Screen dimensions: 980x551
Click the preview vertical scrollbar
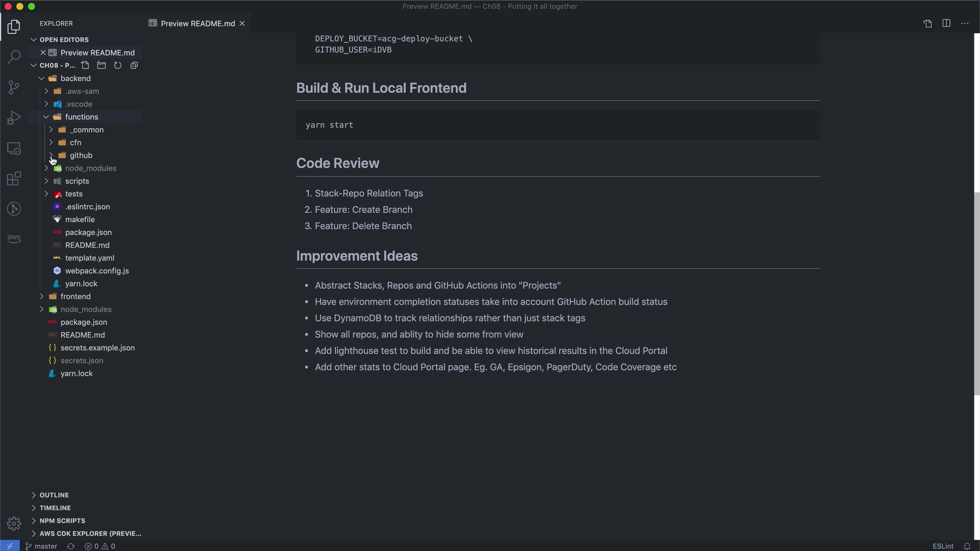pos(976,293)
